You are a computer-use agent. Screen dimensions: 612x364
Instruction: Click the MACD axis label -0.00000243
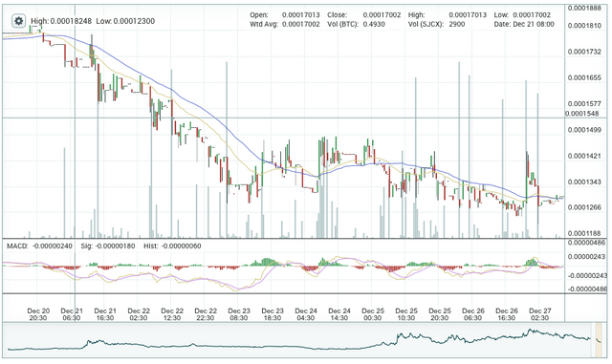click(x=586, y=276)
